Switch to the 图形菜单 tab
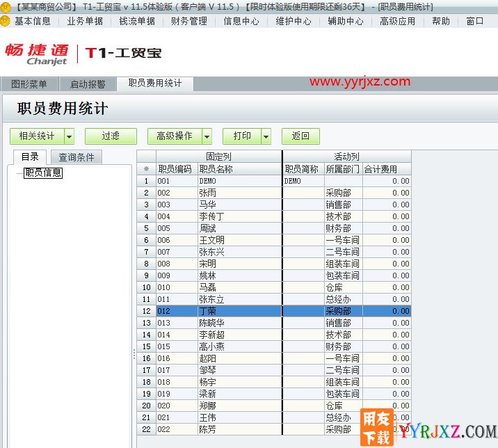 [x=29, y=84]
